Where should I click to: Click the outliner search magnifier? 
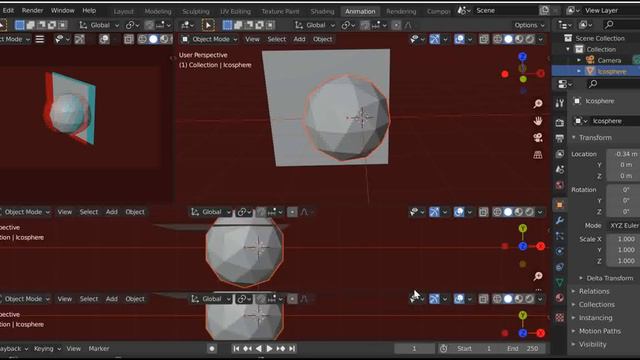pyautogui.click(x=609, y=25)
